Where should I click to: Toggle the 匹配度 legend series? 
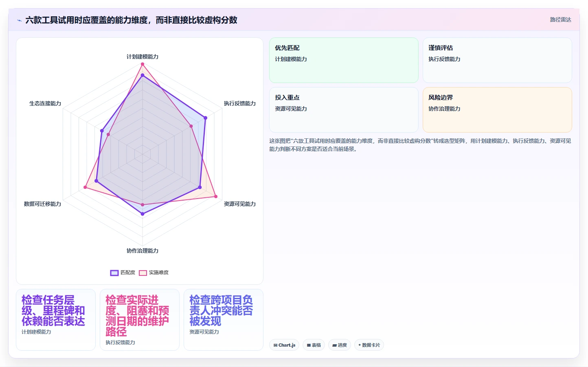click(x=123, y=273)
